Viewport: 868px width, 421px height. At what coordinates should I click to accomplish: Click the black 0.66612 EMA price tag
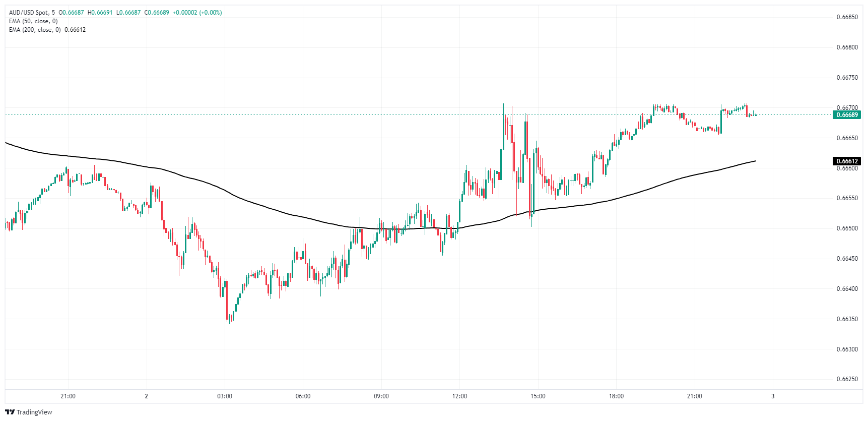[847, 161]
